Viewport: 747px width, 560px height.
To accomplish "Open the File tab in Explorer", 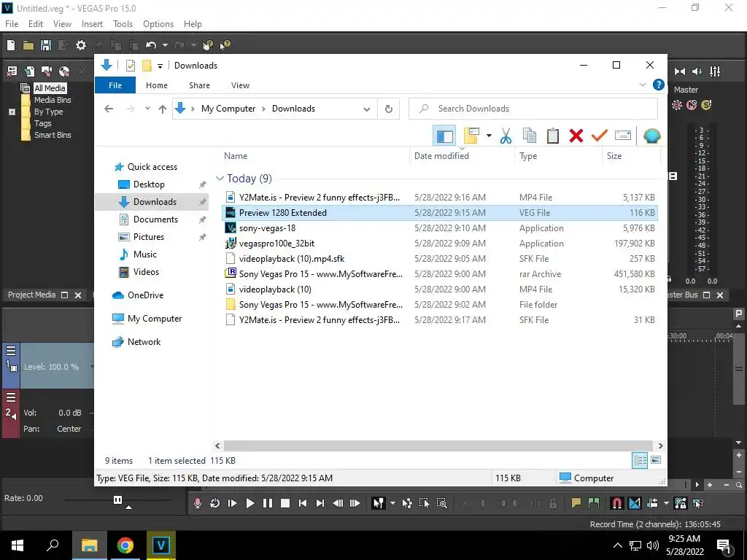I will (115, 85).
